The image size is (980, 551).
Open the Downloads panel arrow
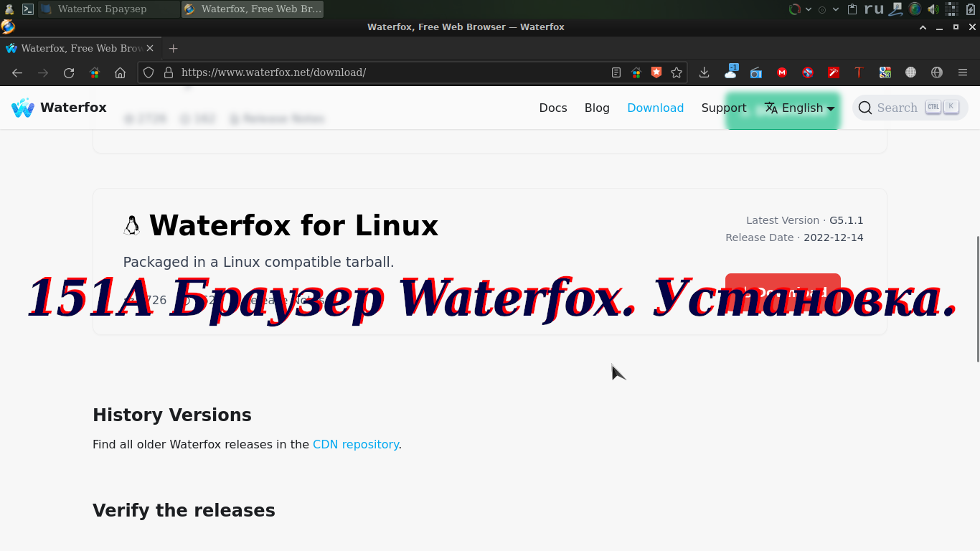pyautogui.click(x=705, y=72)
